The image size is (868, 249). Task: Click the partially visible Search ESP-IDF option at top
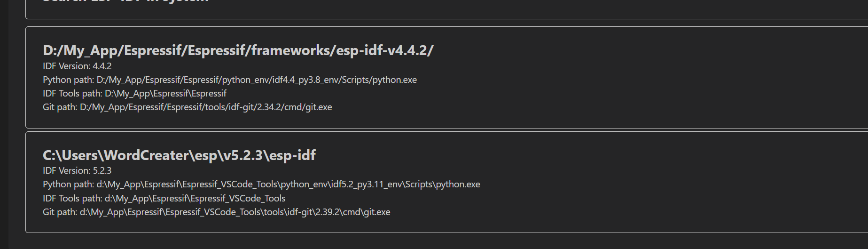click(126, 1)
